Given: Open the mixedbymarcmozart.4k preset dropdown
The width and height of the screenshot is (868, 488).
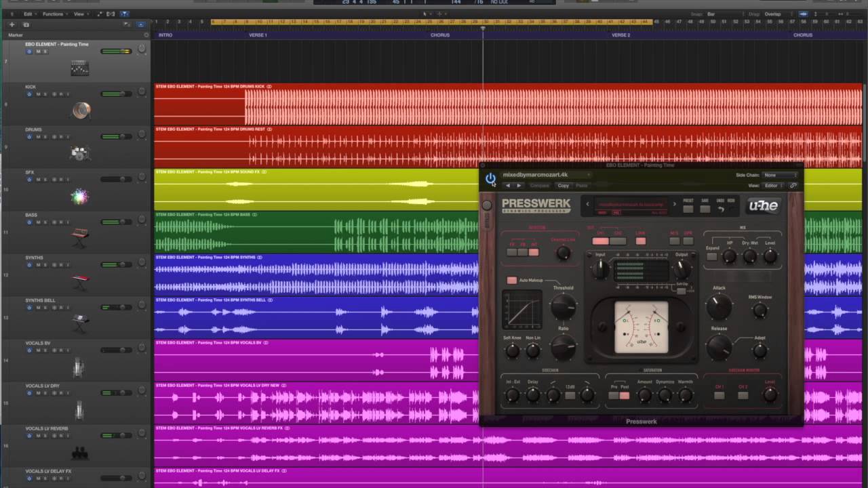Looking at the screenshot, I should point(546,175).
